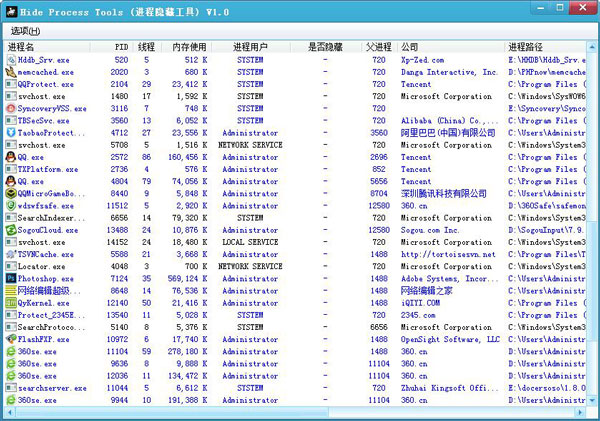Sort processes by 公司 column header

tap(410, 47)
